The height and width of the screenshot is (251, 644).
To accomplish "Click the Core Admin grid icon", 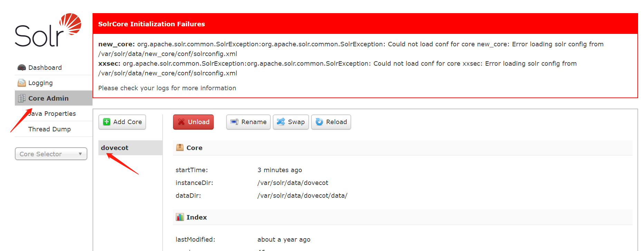I will point(22,98).
